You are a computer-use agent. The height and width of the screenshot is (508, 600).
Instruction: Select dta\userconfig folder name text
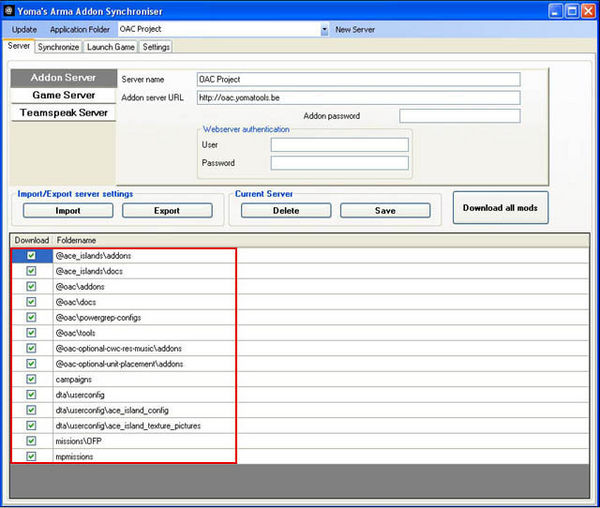[80, 395]
